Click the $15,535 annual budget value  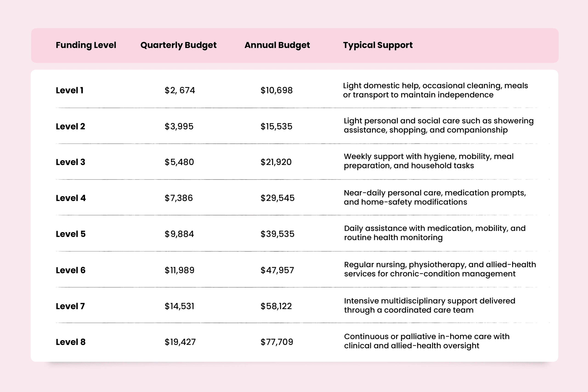click(x=276, y=126)
